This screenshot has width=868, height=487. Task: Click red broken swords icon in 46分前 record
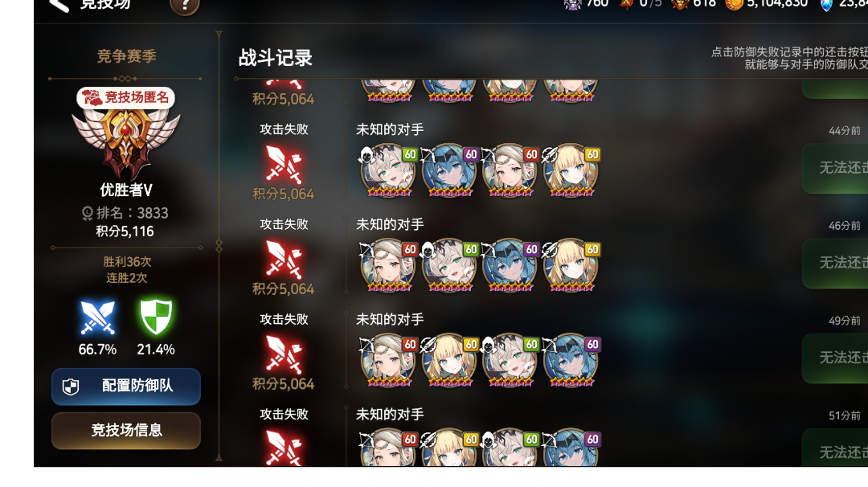(284, 260)
